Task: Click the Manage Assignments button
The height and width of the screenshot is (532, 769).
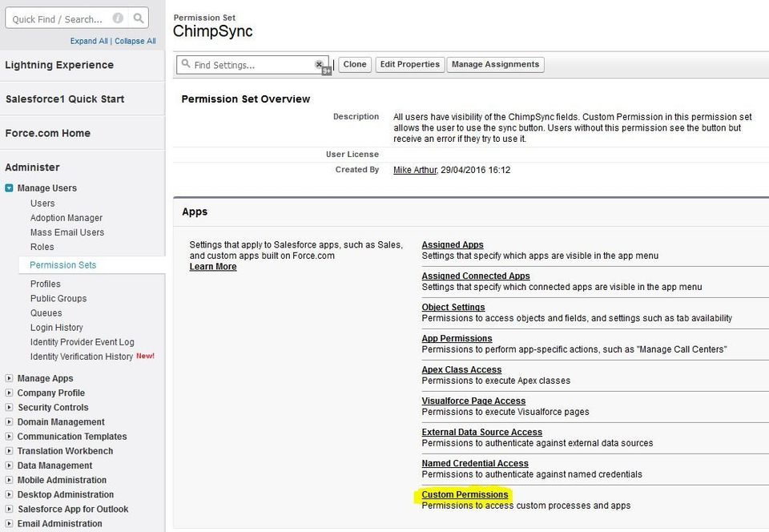Action: click(495, 64)
